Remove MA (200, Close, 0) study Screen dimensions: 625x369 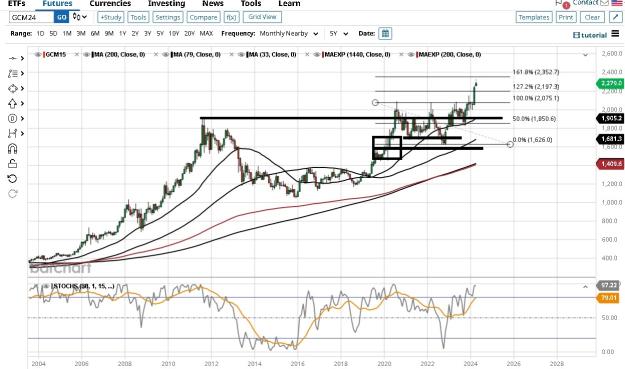pos(155,55)
